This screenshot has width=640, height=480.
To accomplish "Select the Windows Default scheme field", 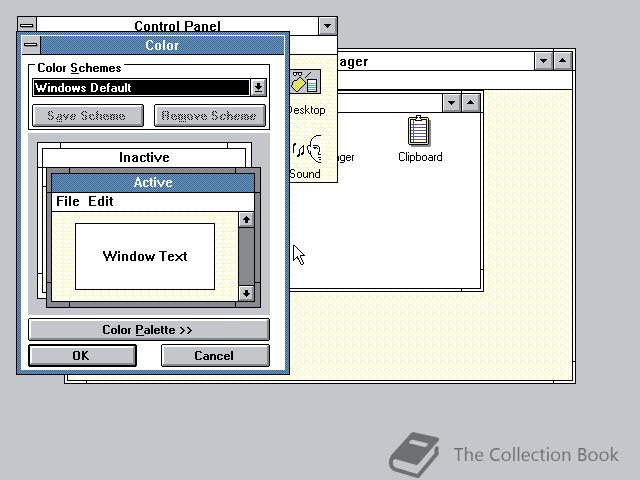I will click(141, 88).
